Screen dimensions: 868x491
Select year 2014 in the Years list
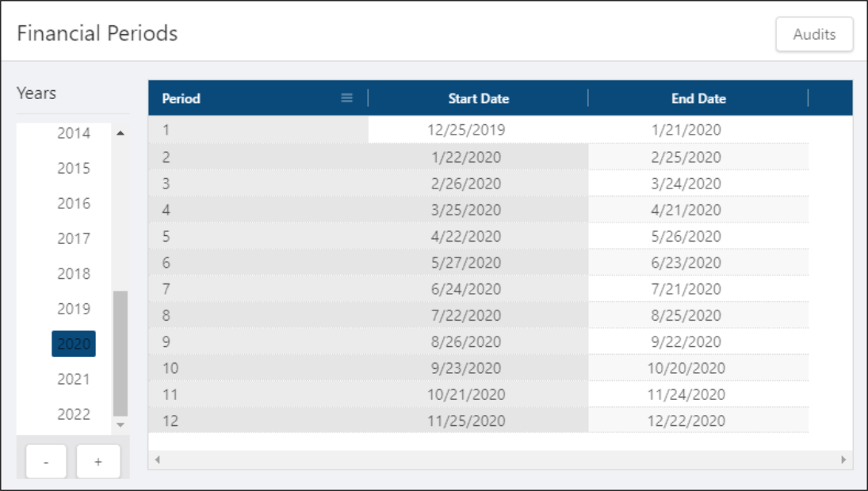pos(74,133)
